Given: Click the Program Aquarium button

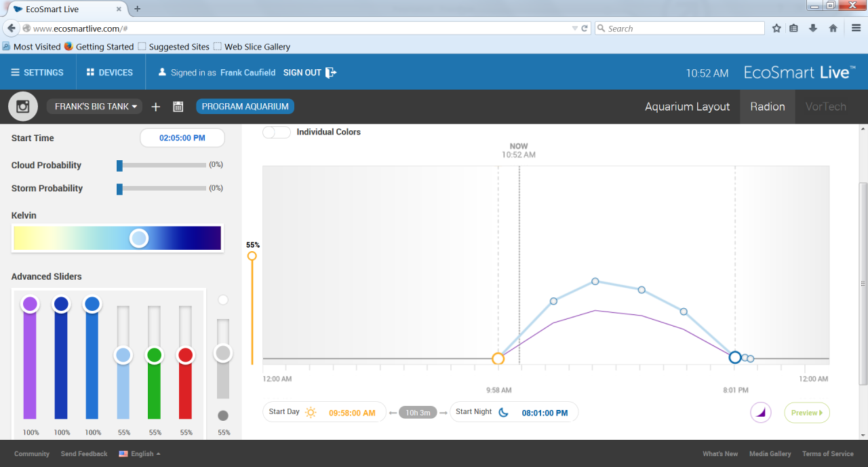Looking at the screenshot, I should tap(245, 107).
